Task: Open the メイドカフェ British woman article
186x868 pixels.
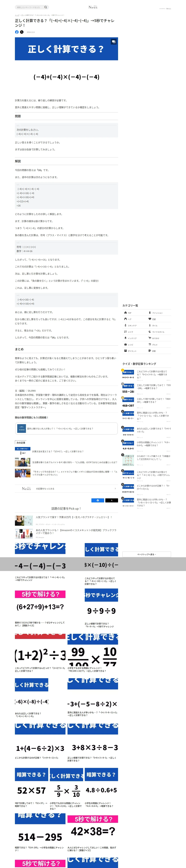Action: coord(66,473)
